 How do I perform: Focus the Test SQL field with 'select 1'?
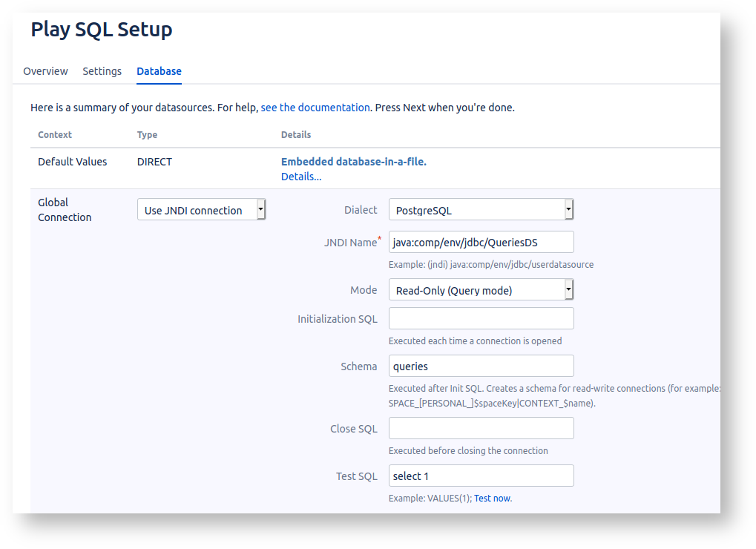click(481, 476)
